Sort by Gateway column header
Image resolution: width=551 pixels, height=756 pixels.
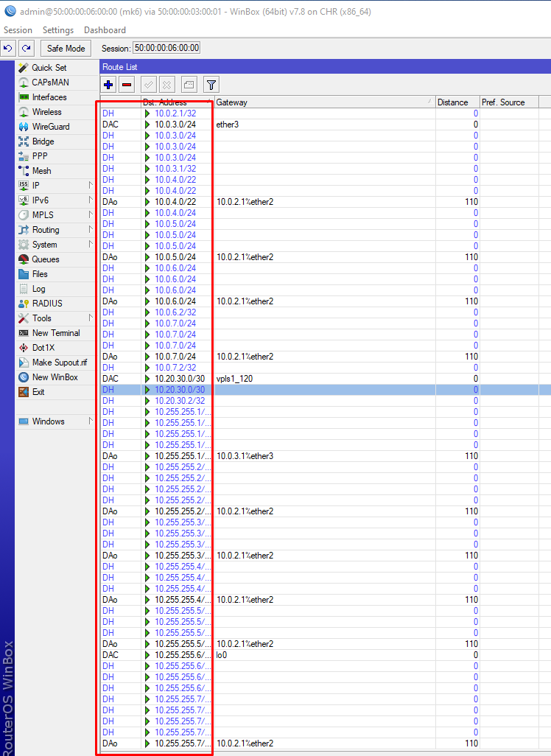click(x=325, y=102)
